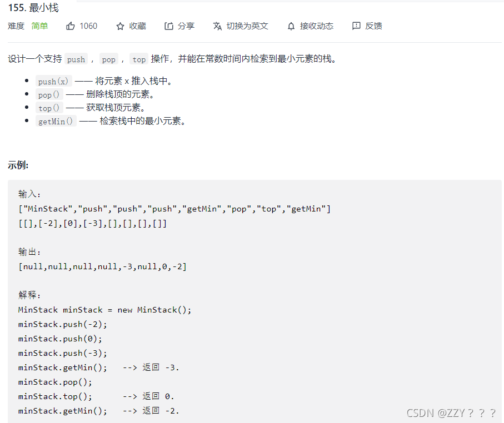Click the pop() code item in list
The height and width of the screenshot is (423, 504).
point(49,94)
